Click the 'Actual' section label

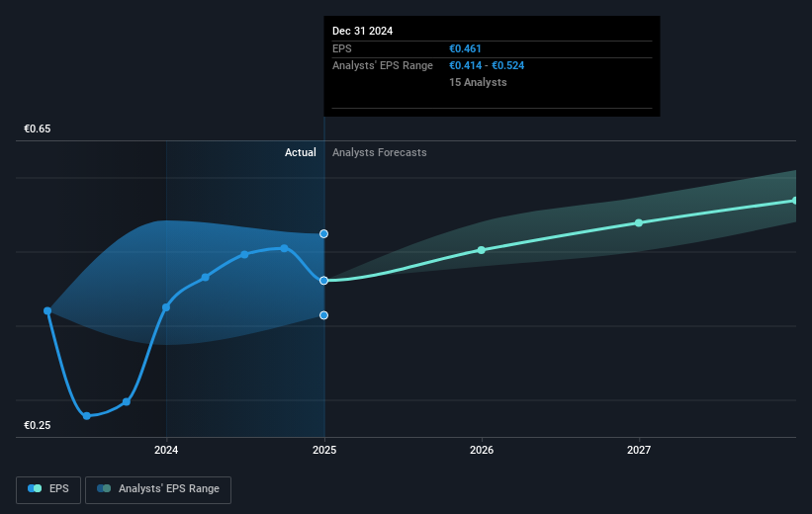(301, 152)
